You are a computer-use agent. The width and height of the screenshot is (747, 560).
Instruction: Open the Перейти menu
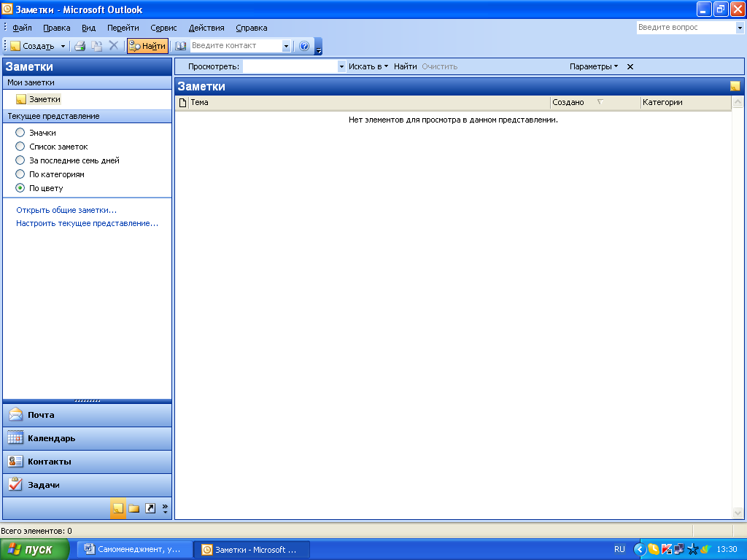click(123, 28)
